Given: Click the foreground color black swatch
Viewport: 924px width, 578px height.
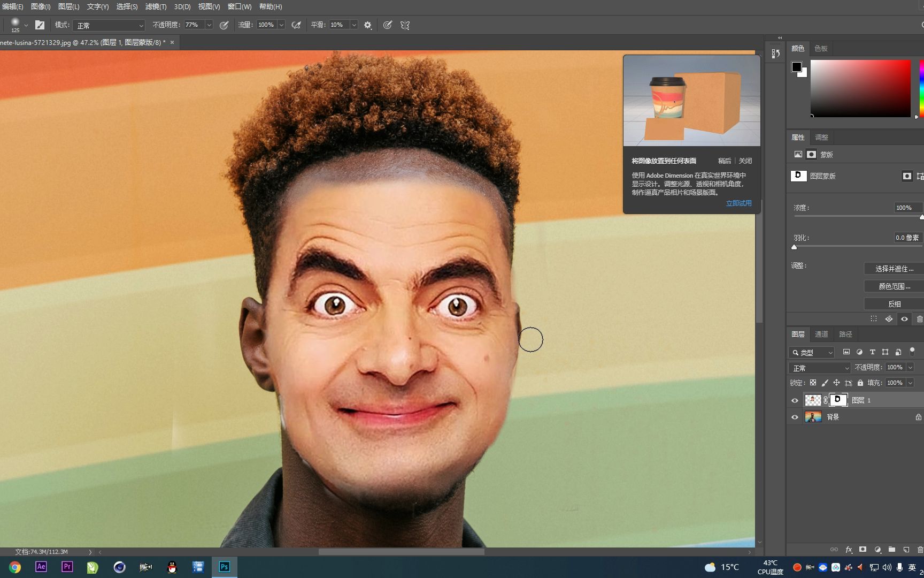Looking at the screenshot, I should [x=797, y=67].
